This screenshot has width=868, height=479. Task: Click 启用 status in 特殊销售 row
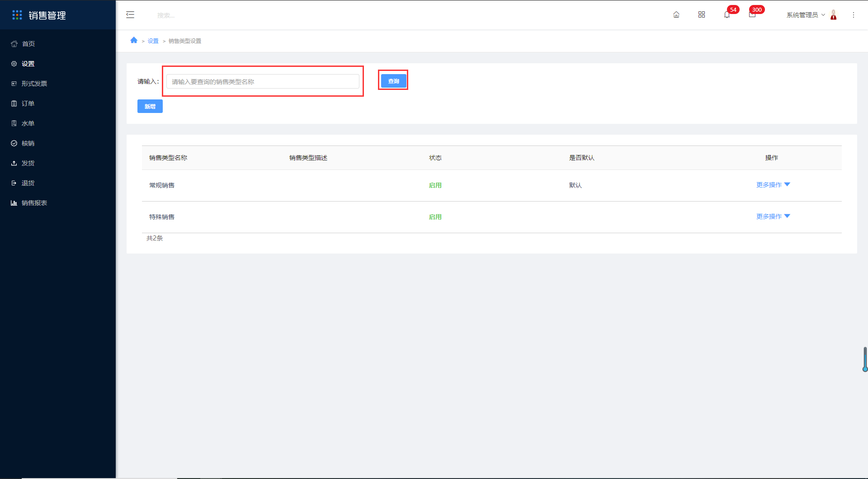(x=435, y=217)
